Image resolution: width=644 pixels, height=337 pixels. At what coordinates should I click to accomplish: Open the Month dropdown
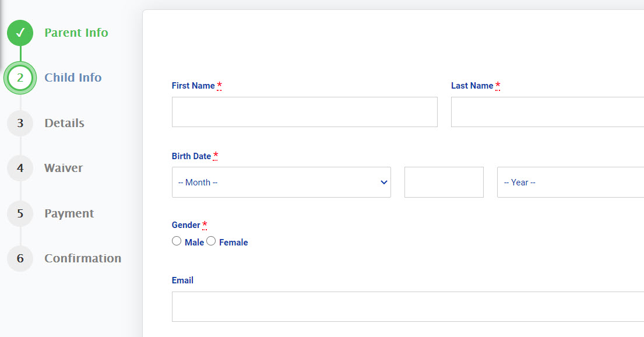coord(281,182)
